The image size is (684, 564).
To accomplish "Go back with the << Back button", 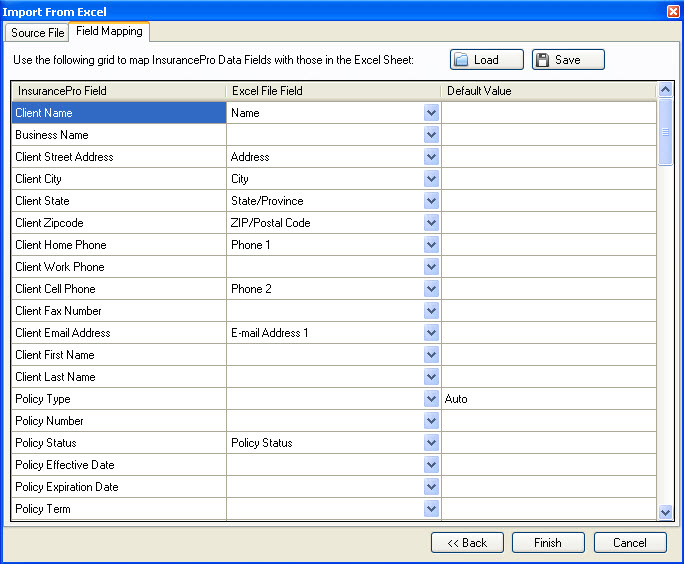I will click(x=467, y=543).
